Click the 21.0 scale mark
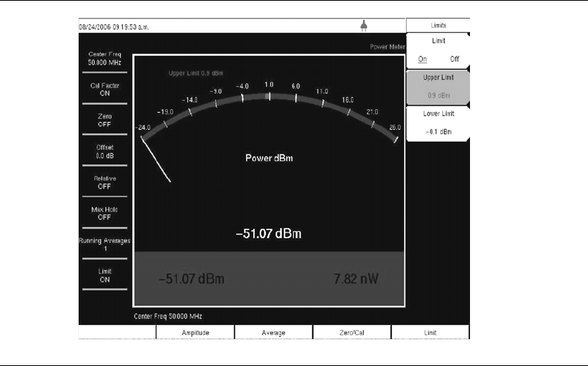This screenshot has width=588, height=366. (x=373, y=112)
